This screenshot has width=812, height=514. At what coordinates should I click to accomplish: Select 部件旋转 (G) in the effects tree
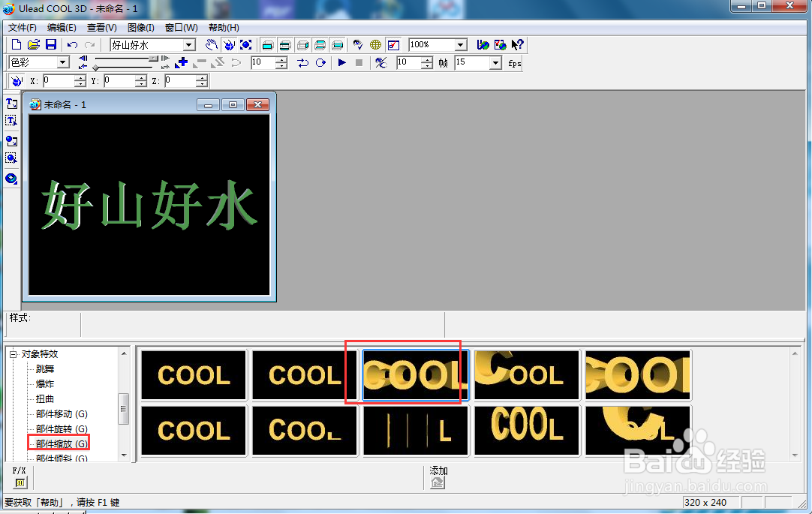click(x=62, y=429)
